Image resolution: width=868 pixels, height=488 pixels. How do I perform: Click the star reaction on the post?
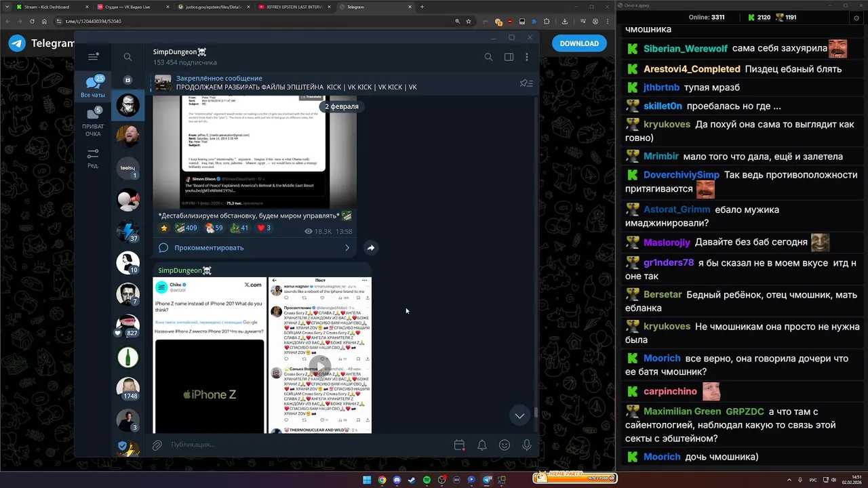[163, 228]
